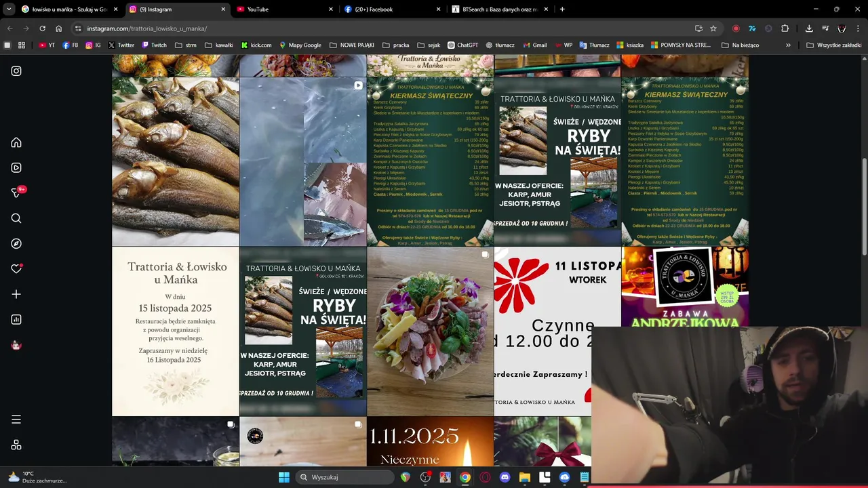Open the Reels icon in sidebar
Screen dimensions: 868x488
coord(16,167)
